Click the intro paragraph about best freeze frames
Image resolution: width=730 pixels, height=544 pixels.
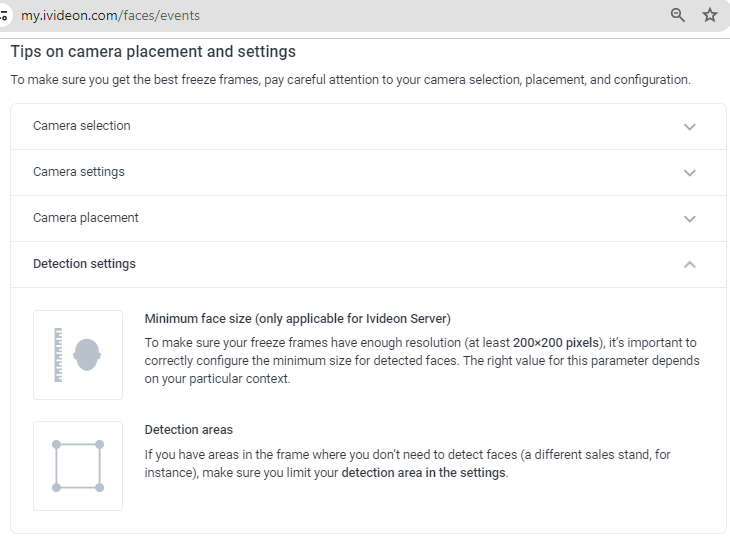(351, 80)
